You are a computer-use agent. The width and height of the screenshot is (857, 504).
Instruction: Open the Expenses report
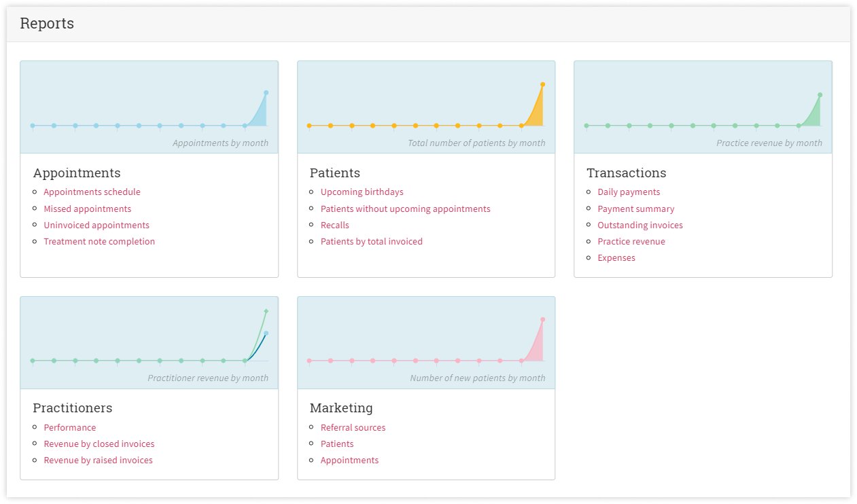(x=616, y=258)
